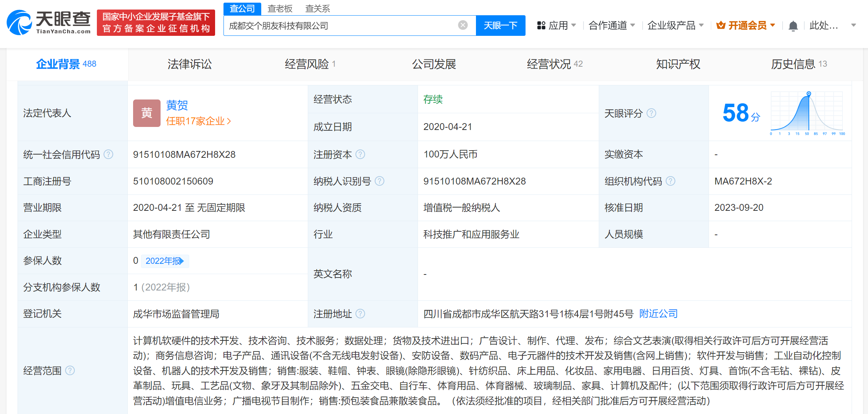Click the 其他有限责任公司 company type
Screen dimensions: 868x414
coord(172,234)
